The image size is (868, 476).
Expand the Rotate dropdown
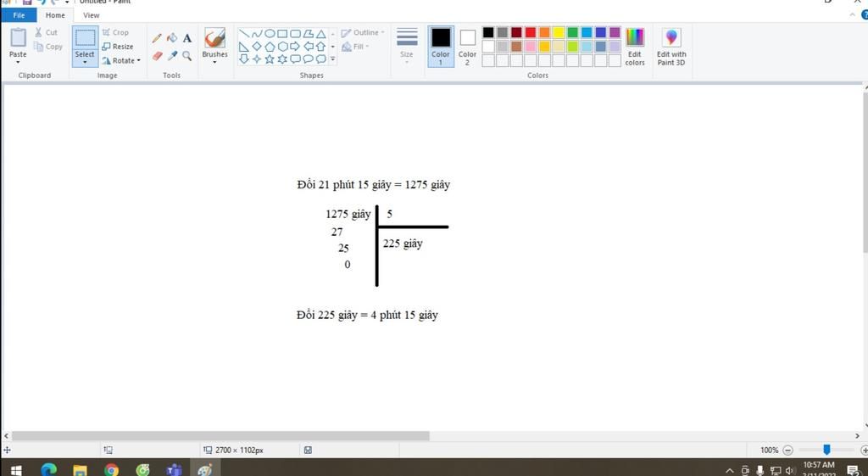tap(138, 60)
